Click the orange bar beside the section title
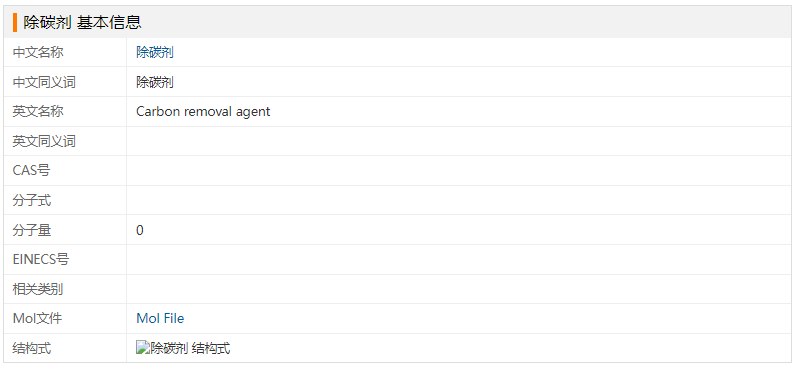The image size is (798, 369). pyautogui.click(x=15, y=22)
